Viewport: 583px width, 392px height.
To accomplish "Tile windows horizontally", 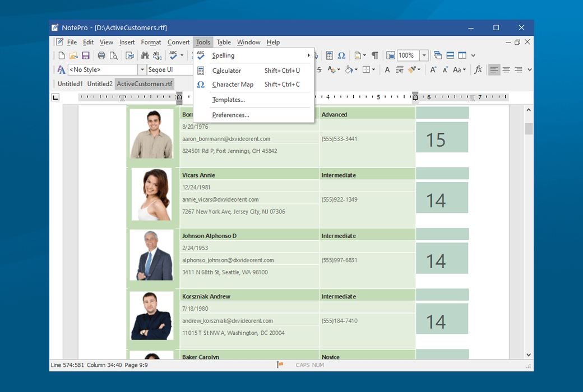I will point(450,55).
